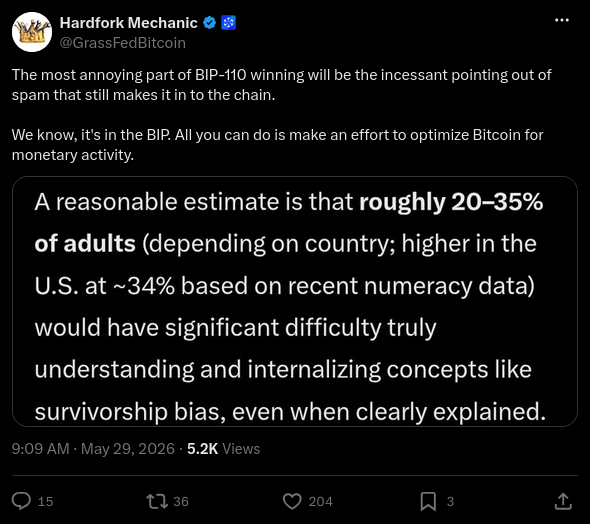Click the 204 likes count
590x524 pixels.
(321, 501)
